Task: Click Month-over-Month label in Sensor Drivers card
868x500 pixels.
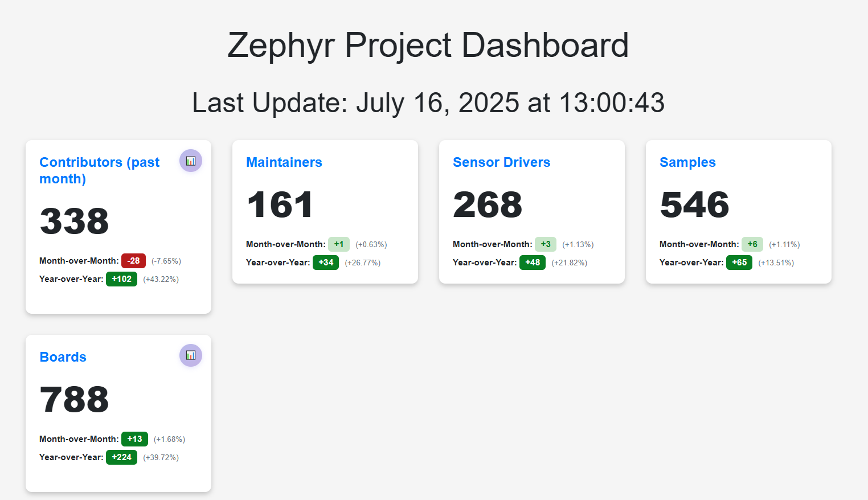Action: 493,244
